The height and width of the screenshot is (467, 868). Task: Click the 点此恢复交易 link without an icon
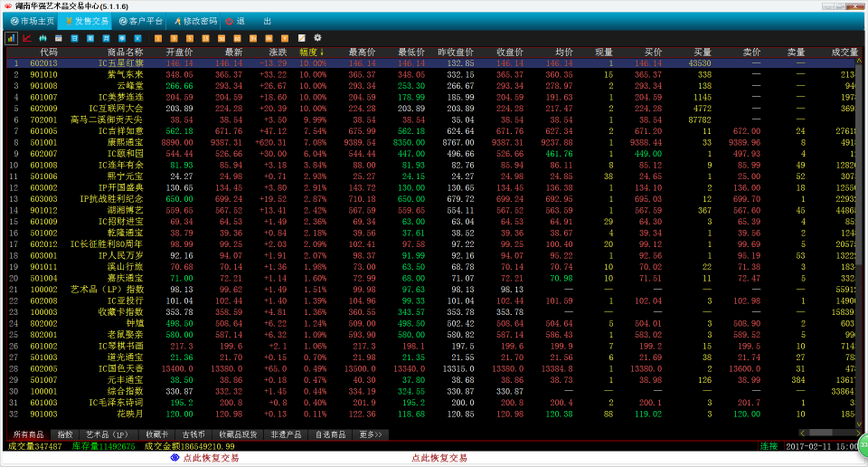coord(439,458)
